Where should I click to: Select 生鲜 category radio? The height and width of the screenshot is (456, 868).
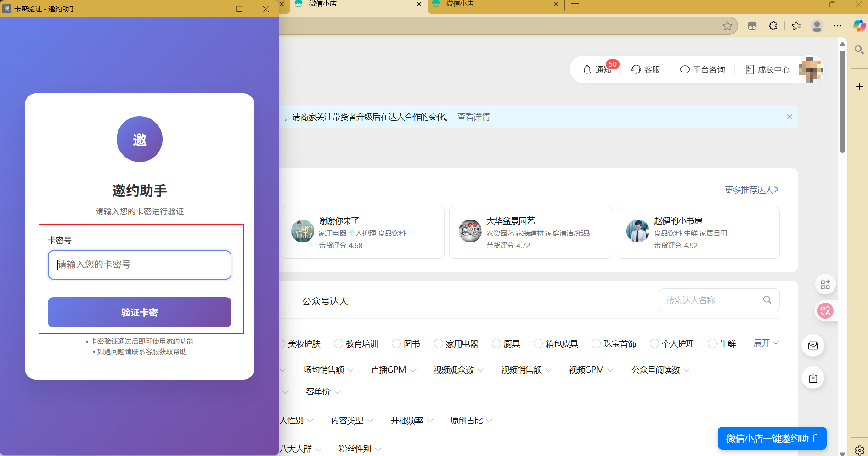[x=712, y=343]
